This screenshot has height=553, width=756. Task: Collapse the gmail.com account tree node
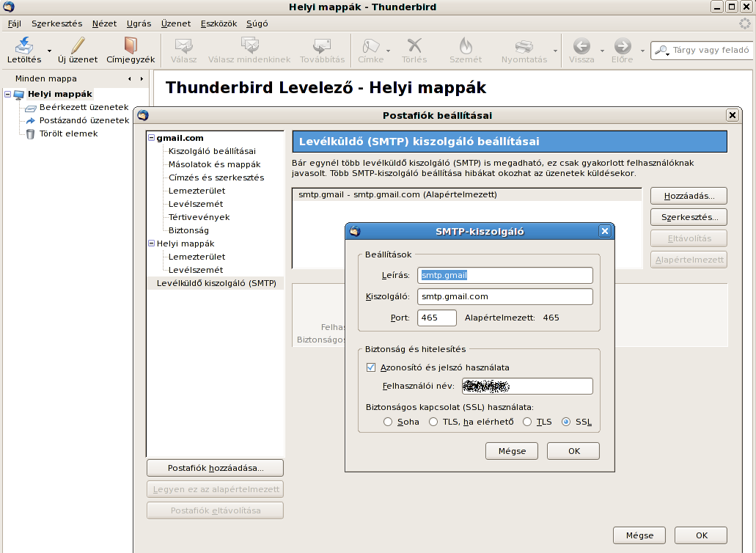coord(151,138)
